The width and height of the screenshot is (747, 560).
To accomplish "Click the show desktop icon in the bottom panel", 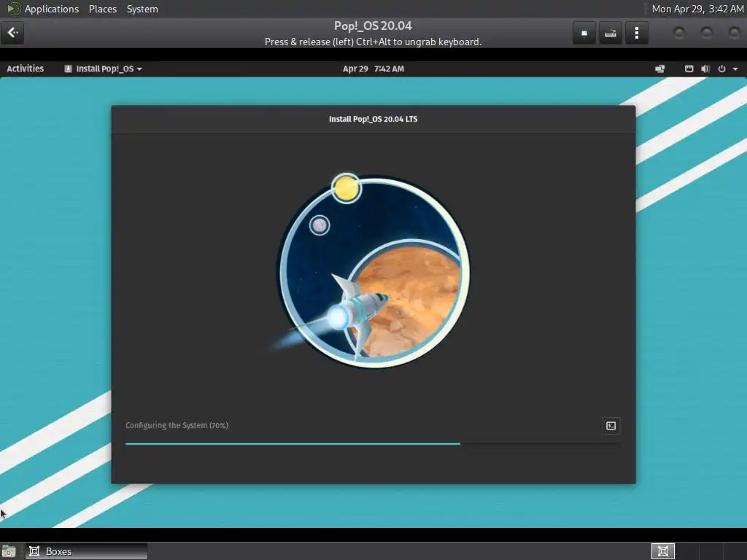I will coord(9,551).
